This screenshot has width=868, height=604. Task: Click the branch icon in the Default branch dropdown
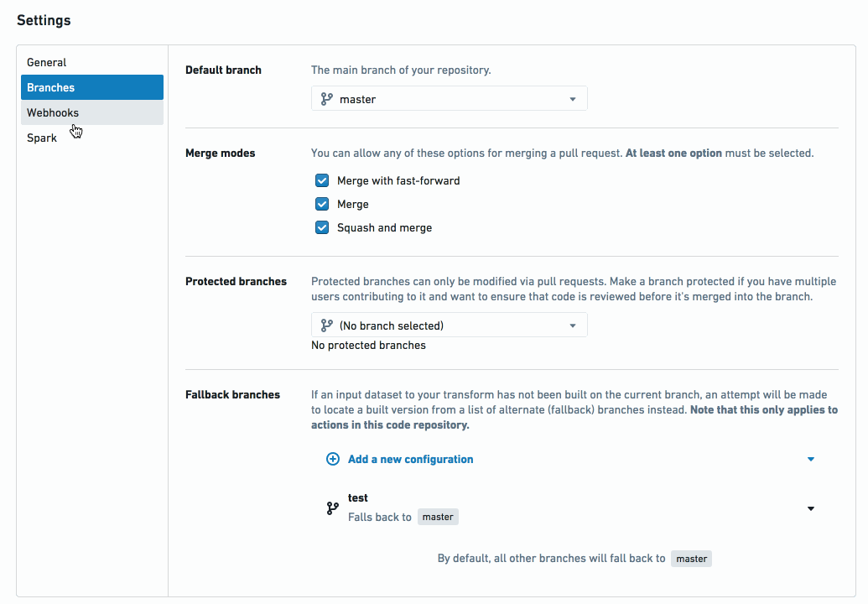pyautogui.click(x=326, y=99)
